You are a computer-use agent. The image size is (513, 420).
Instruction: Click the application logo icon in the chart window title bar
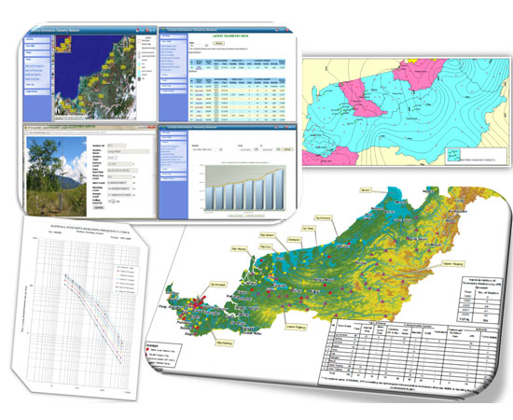point(163,127)
